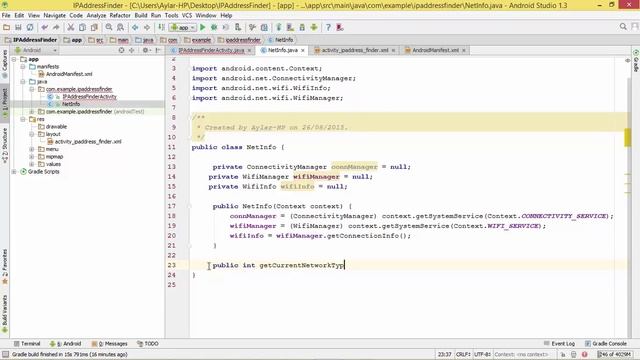Click the Replace toolbar icon

click(120, 27)
